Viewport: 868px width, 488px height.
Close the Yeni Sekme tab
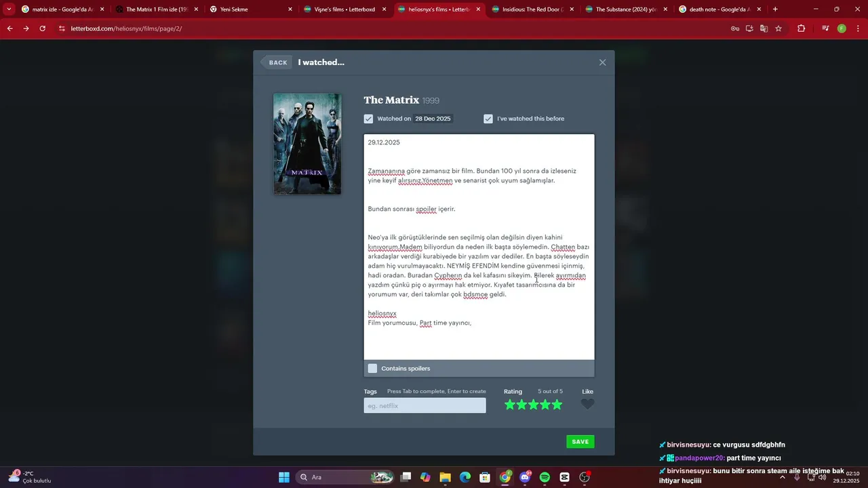pos(290,9)
